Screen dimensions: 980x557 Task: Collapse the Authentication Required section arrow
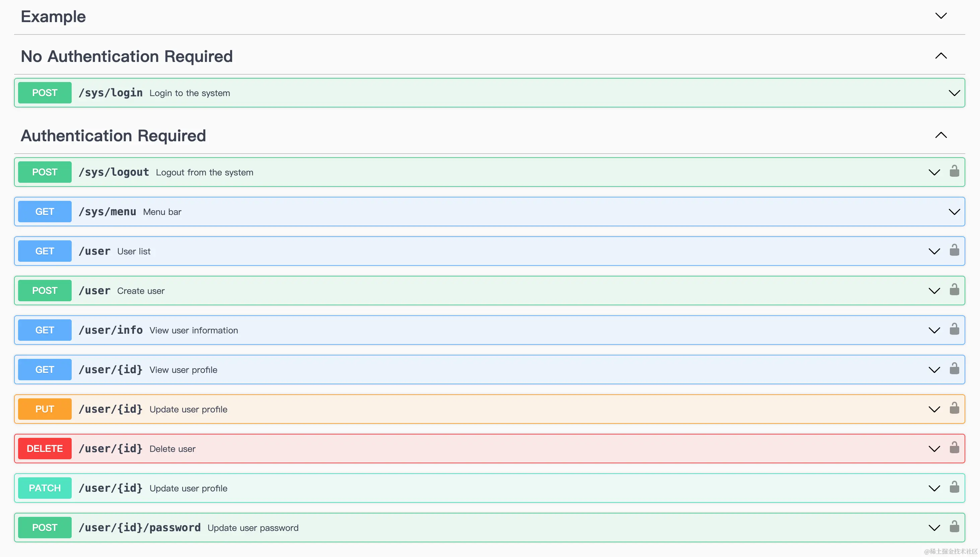[x=940, y=135]
